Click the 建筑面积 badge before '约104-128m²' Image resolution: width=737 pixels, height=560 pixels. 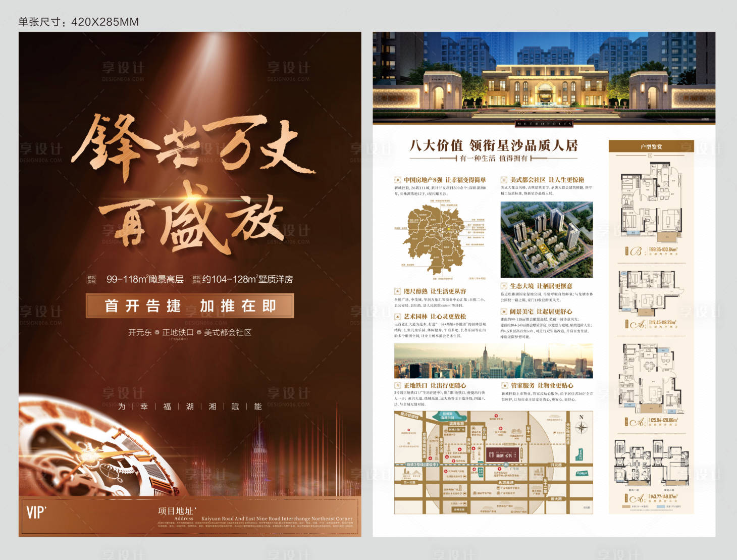click(x=196, y=279)
